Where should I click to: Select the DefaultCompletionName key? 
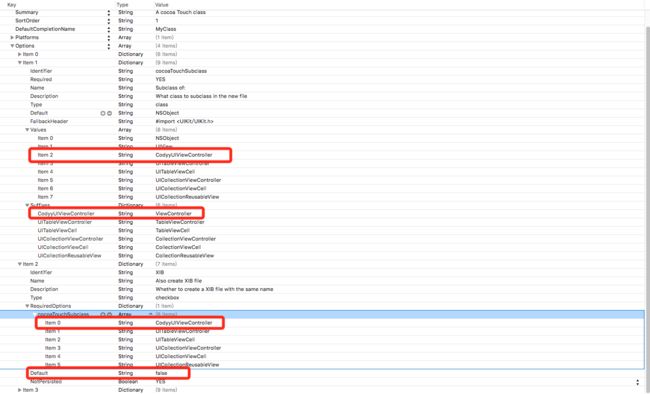(x=45, y=29)
